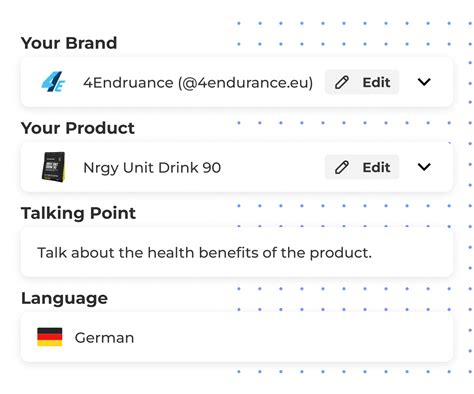
Task: Expand the brand dropdown chevron
Action: [x=424, y=82]
